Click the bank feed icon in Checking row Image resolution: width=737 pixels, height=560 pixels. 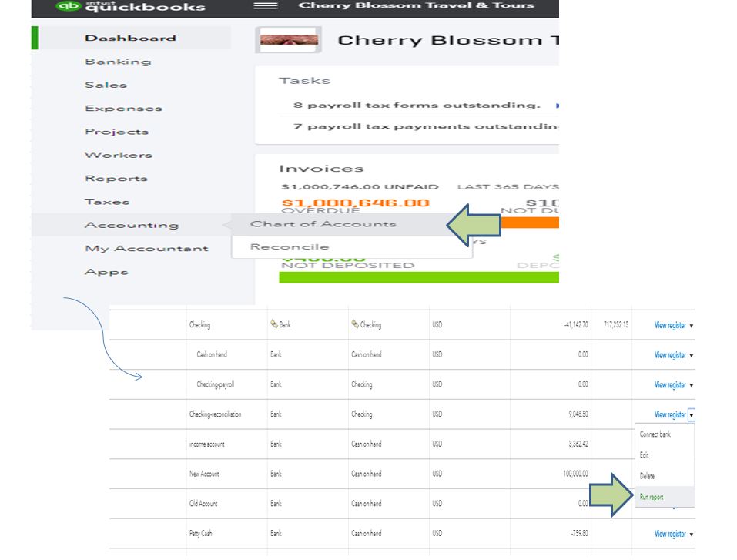click(274, 324)
